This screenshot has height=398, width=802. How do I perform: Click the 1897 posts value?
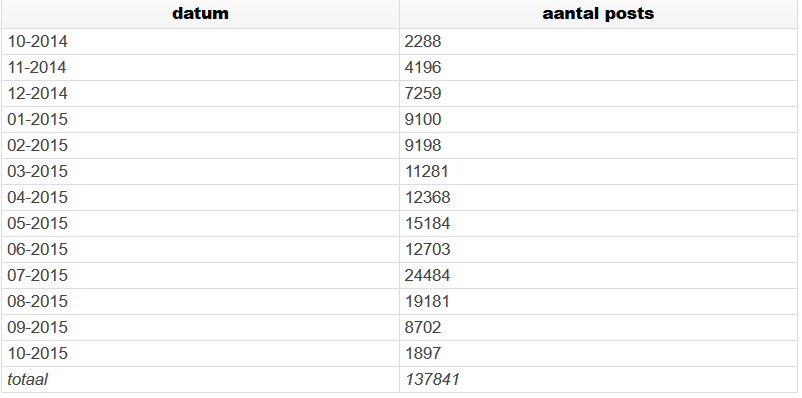pos(422,353)
